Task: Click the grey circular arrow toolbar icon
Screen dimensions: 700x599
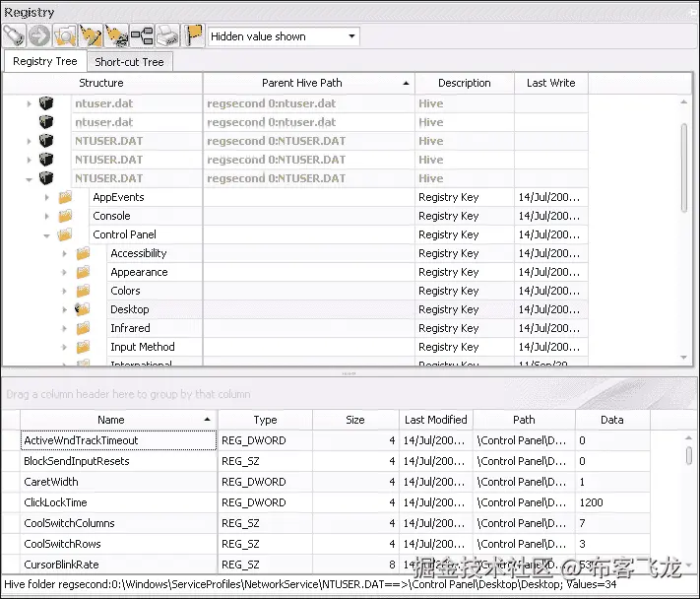Action: tap(39, 35)
